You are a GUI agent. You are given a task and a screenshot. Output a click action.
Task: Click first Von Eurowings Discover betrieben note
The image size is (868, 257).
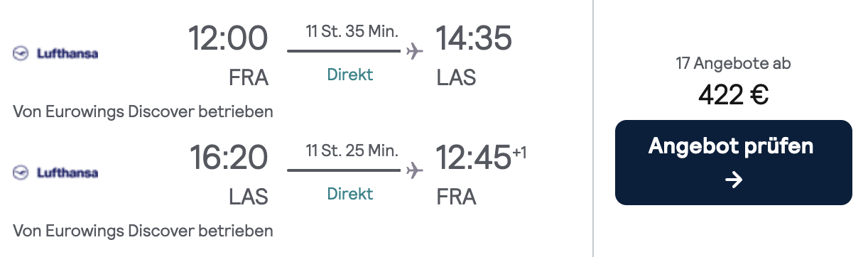[143, 111]
